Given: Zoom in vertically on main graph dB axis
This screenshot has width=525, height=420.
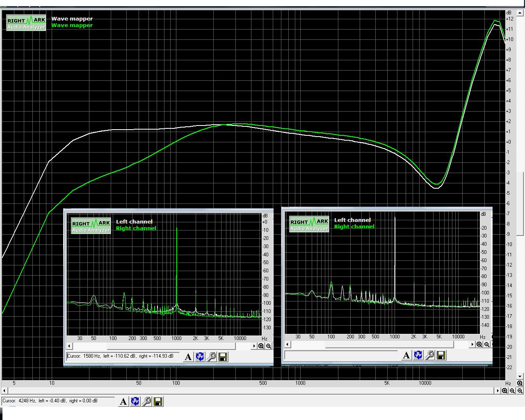Looking at the screenshot, I should click(520, 383).
